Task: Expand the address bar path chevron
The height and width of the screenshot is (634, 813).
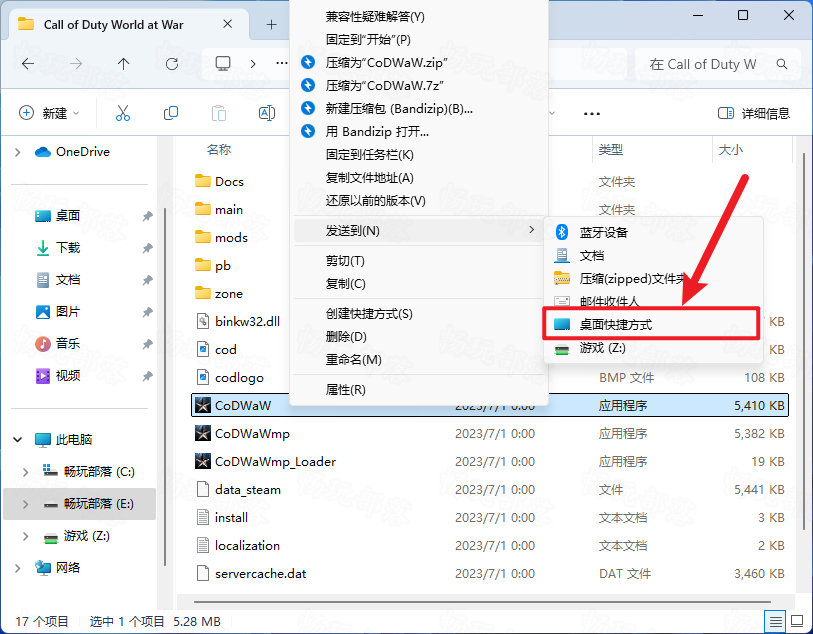Action: [253, 64]
